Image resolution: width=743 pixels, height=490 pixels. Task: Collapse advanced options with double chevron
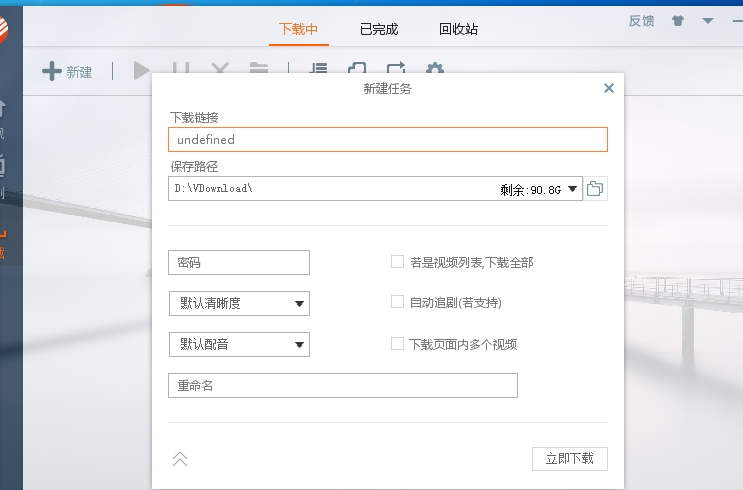coord(180,459)
